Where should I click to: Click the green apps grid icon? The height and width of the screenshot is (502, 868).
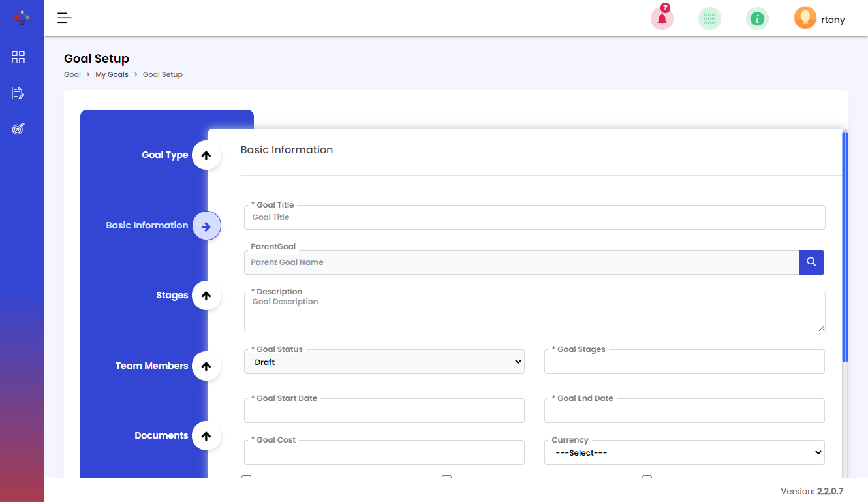click(x=709, y=19)
